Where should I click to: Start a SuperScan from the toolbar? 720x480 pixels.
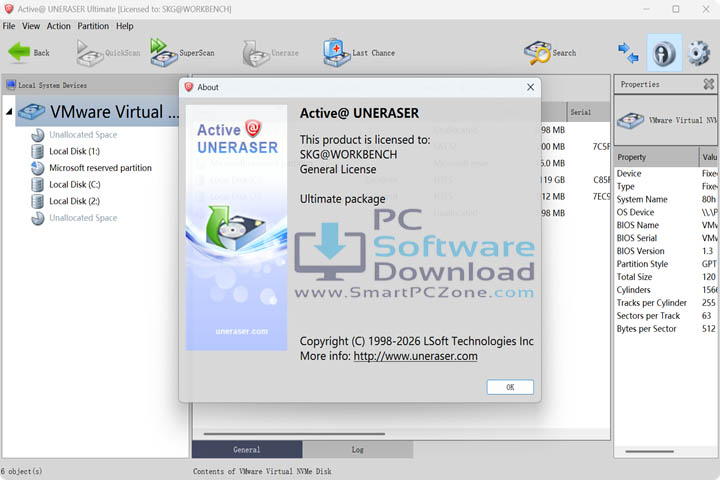(x=182, y=53)
